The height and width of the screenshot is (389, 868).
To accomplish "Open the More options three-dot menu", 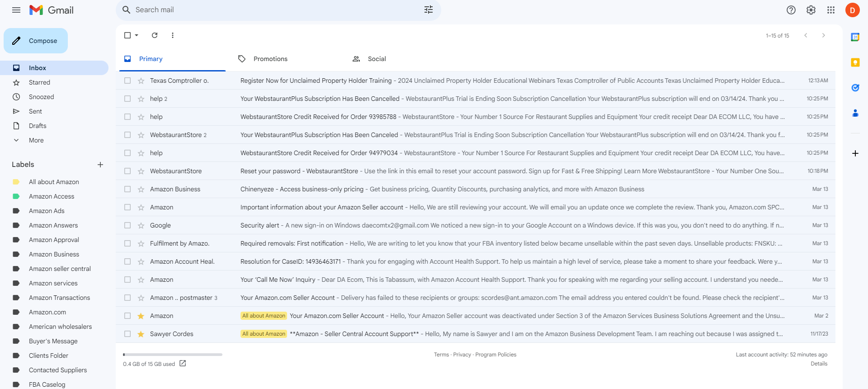I will [173, 35].
